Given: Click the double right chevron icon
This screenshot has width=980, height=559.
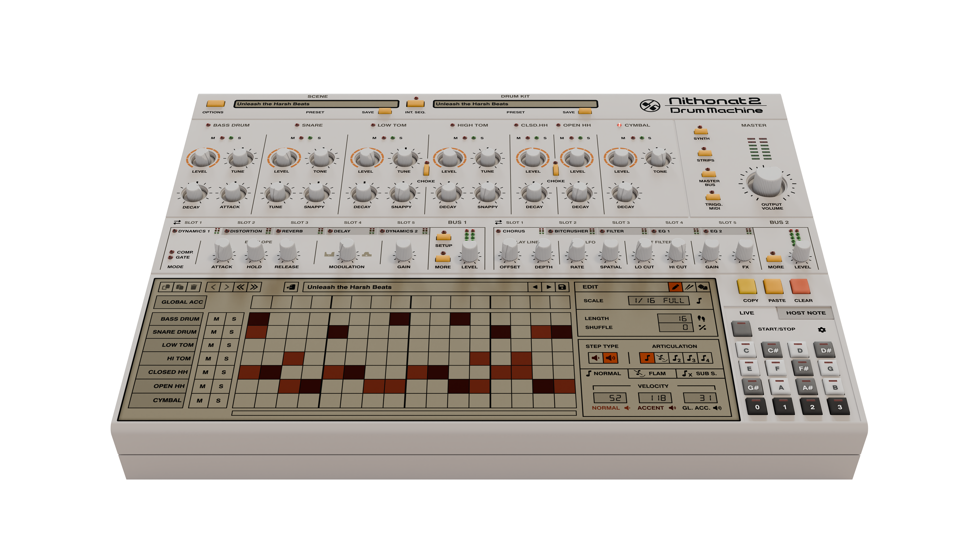Looking at the screenshot, I should [254, 287].
